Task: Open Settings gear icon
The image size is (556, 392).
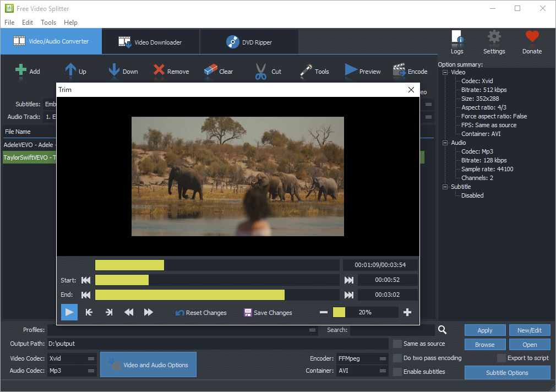Action: pyautogui.click(x=494, y=37)
